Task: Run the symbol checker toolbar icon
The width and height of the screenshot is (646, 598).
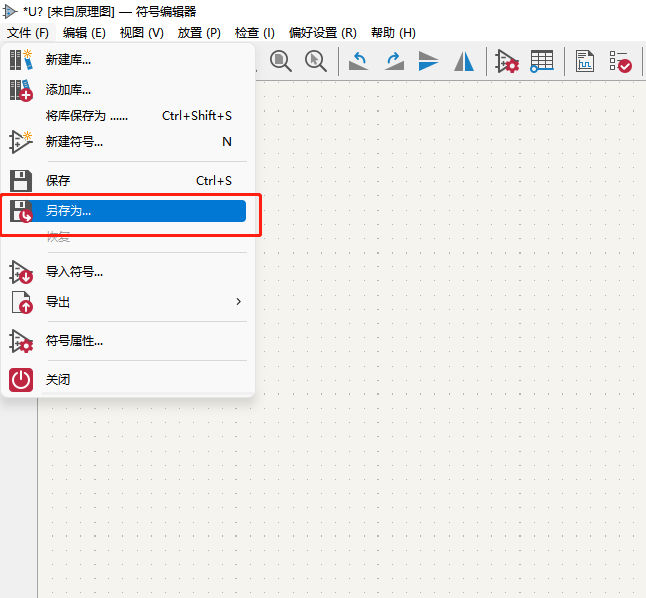Action: 620,61
